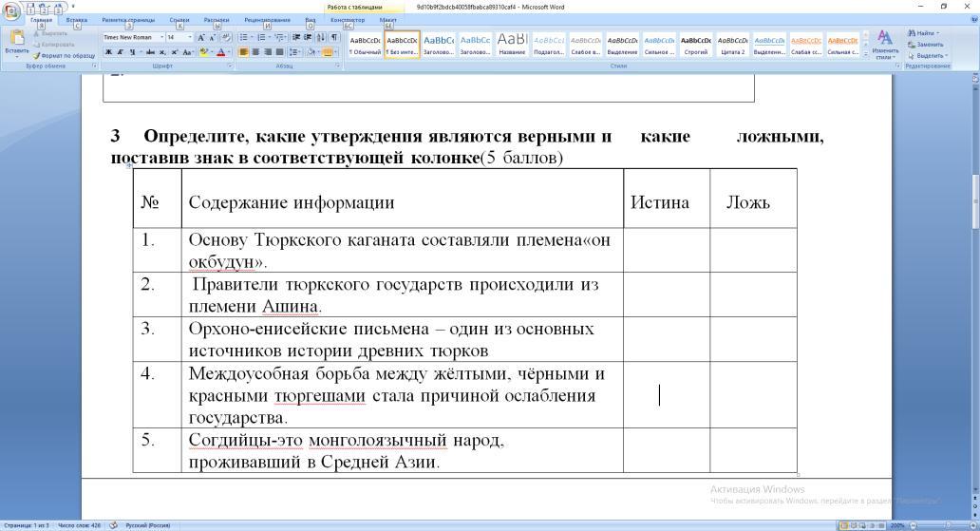Viewport: 980px width, 531px height.
Task: Open the Office button menu
Action: tap(10, 10)
